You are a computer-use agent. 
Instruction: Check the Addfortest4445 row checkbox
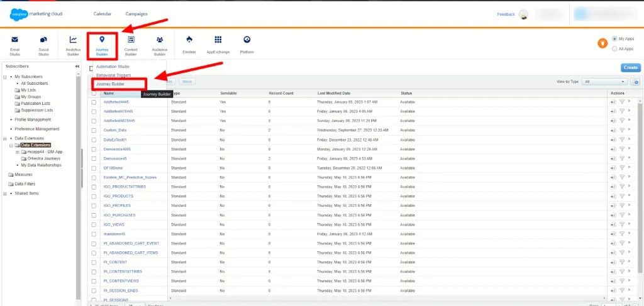click(94, 102)
